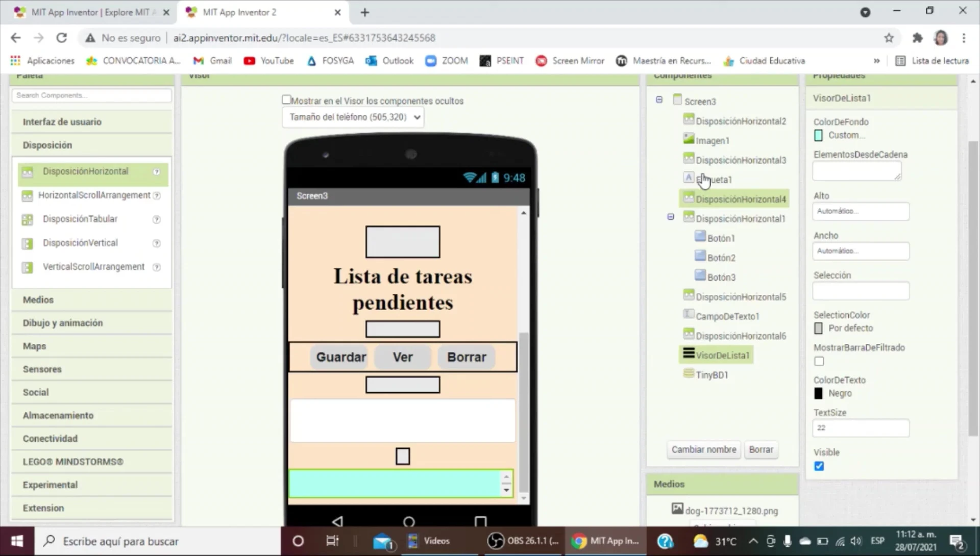Viewport: 980px width, 556px height.
Task: Expand the Interfaz de usuario palette section
Action: (92, 122)
